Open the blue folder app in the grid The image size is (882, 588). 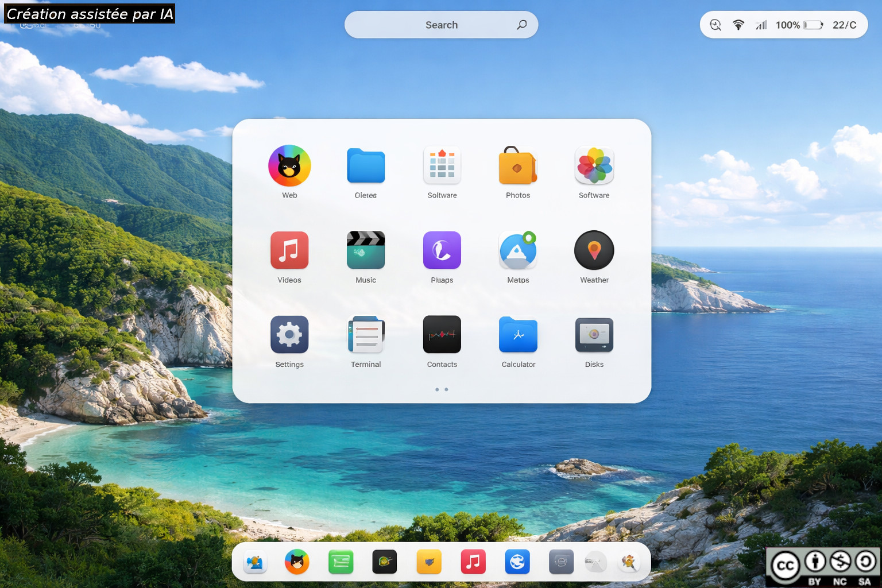point(366,166)
